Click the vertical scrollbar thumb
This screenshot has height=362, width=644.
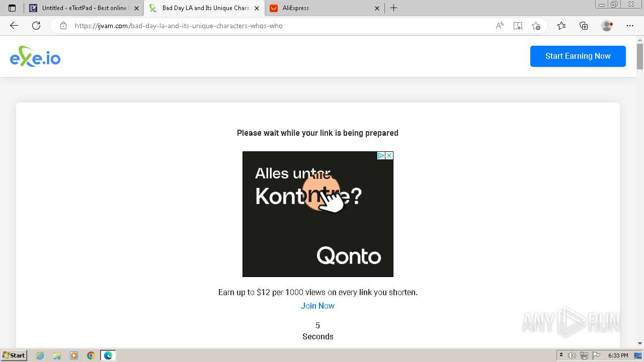tap(640, 56)
